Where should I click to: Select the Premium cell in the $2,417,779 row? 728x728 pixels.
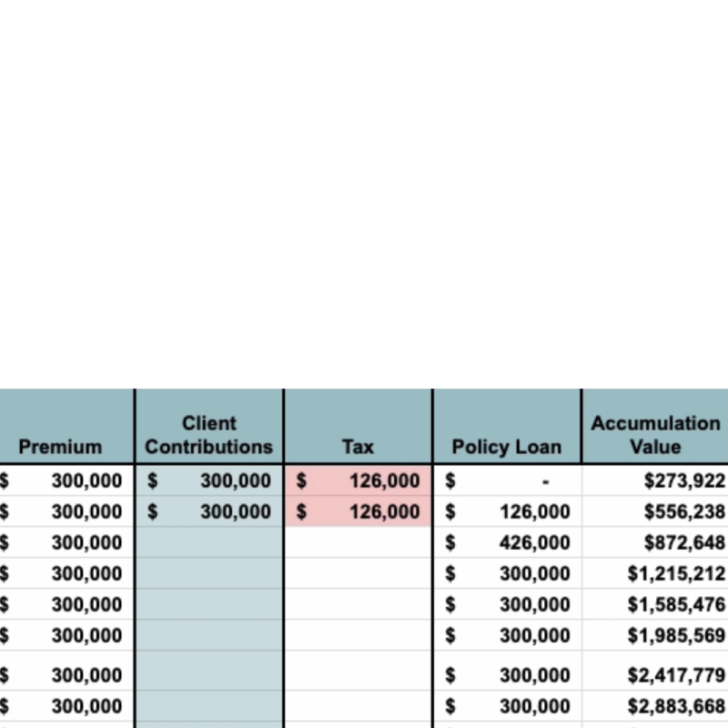(66, 671)
